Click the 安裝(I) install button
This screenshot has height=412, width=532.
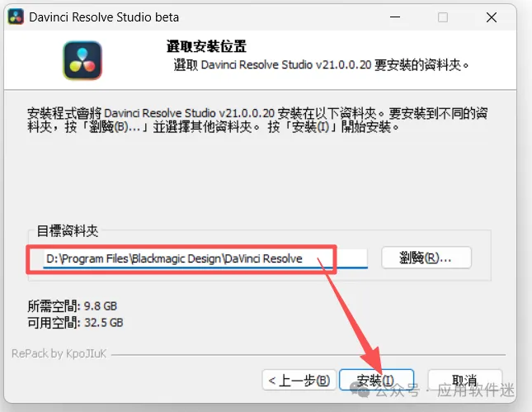point(376,380)
